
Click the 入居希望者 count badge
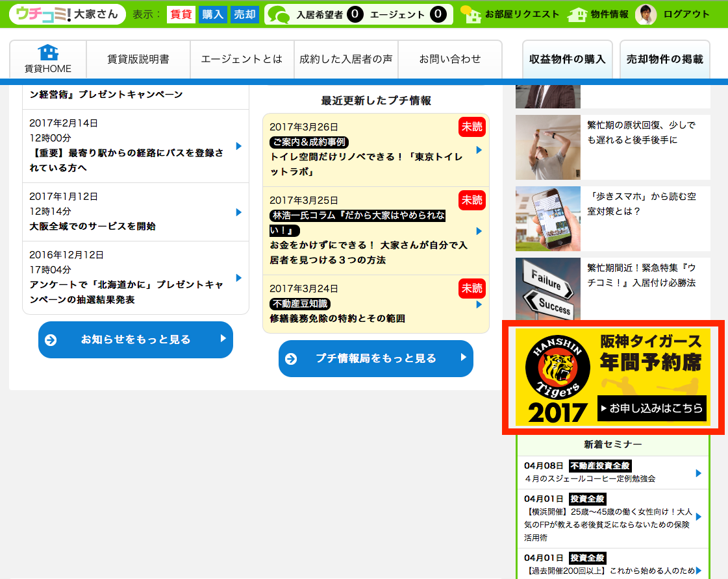point(355,14)
